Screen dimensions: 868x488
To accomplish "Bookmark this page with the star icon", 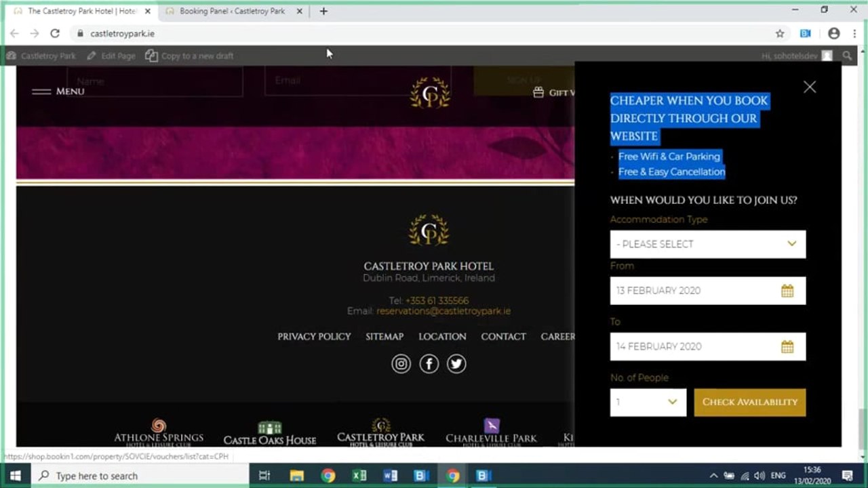I will click(780, 33).
